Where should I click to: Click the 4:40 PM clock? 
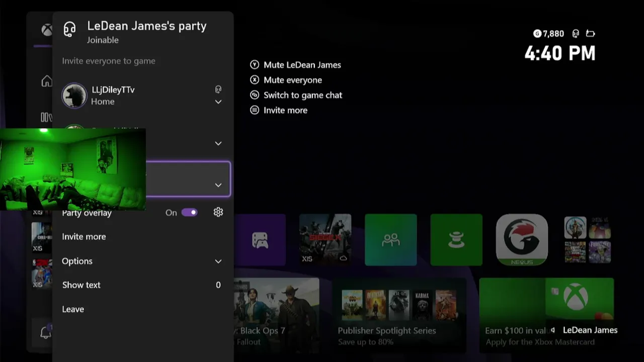[x=560, y=53]
